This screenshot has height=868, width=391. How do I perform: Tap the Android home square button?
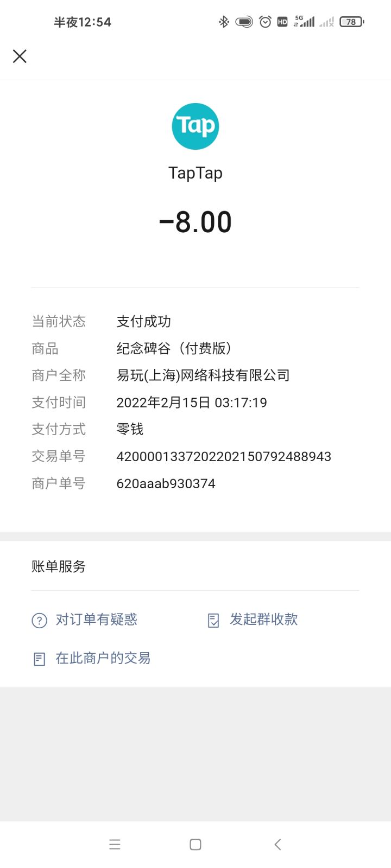tap(195, 844)
